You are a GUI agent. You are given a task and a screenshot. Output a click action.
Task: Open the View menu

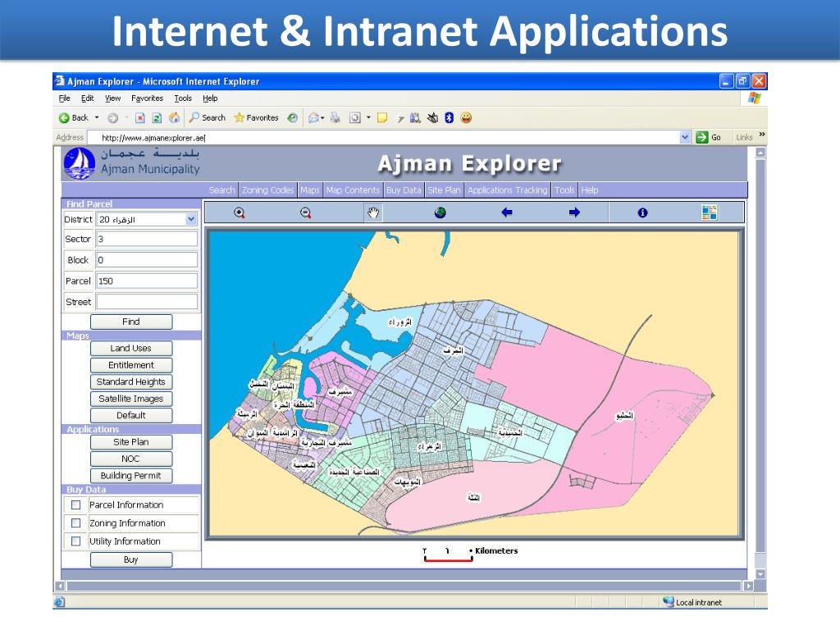[x=112, y=98]
